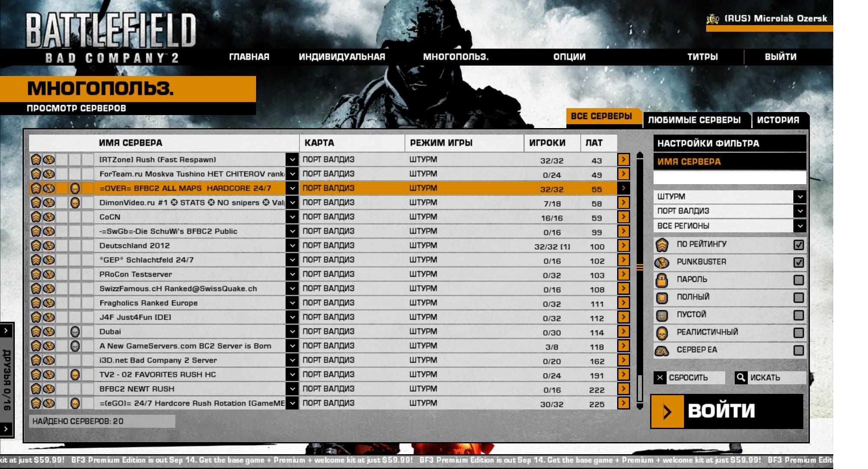Expand details for PRoCon Testserver row
The width and height of the screenshot is (868, 469).
(292, 274)
